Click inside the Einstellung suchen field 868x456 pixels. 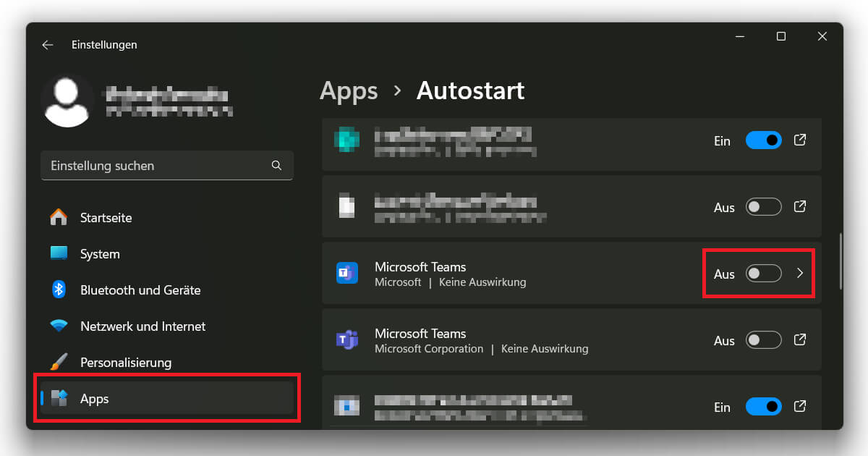click(x=145, y=165)
